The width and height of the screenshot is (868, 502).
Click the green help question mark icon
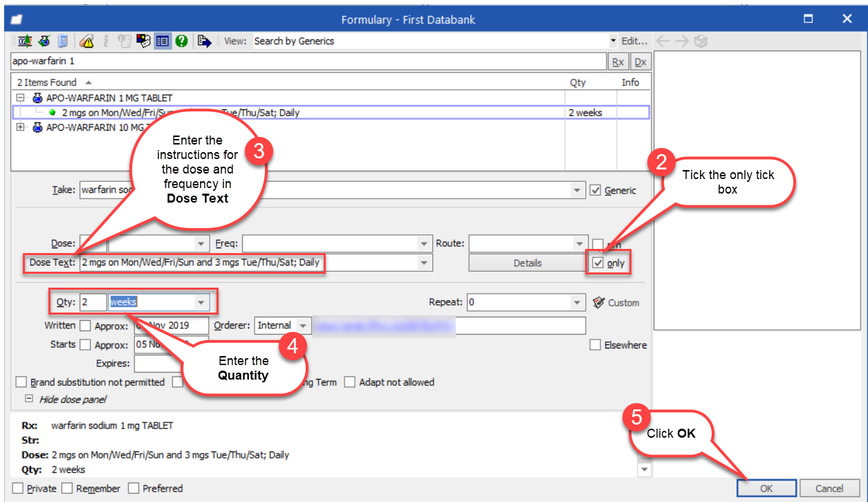pos(181,41)
